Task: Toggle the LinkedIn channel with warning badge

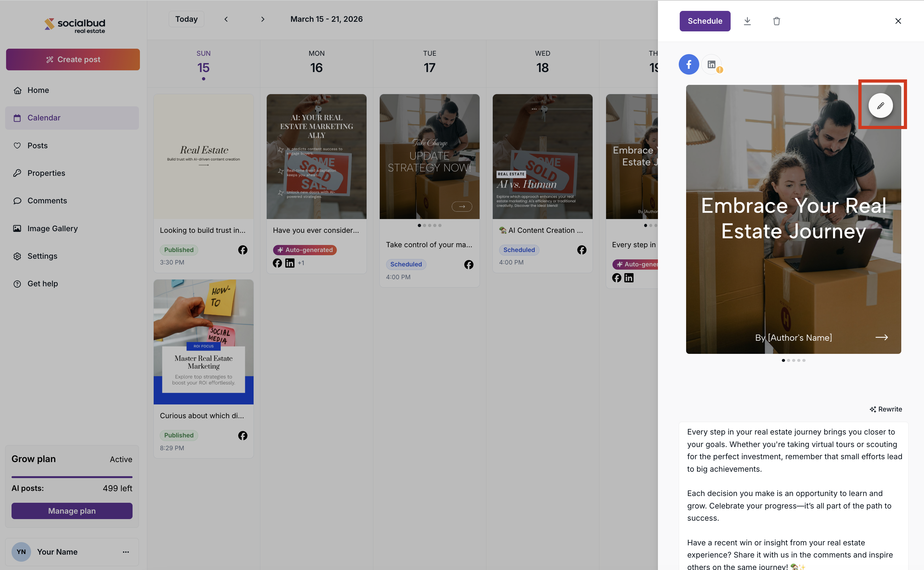Action: 712,64
